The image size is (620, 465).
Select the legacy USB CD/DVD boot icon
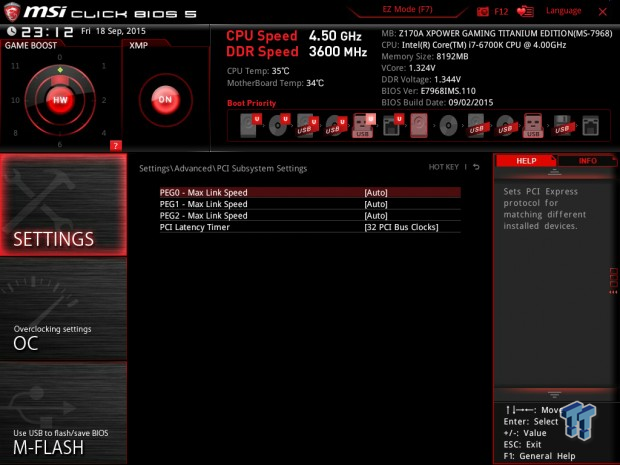pyautogui.click(x=505, y=125)
